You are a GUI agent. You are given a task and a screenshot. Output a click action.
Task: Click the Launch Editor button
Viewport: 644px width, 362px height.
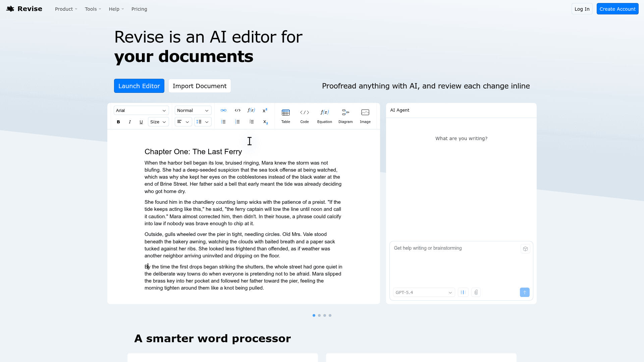[139, 86]
